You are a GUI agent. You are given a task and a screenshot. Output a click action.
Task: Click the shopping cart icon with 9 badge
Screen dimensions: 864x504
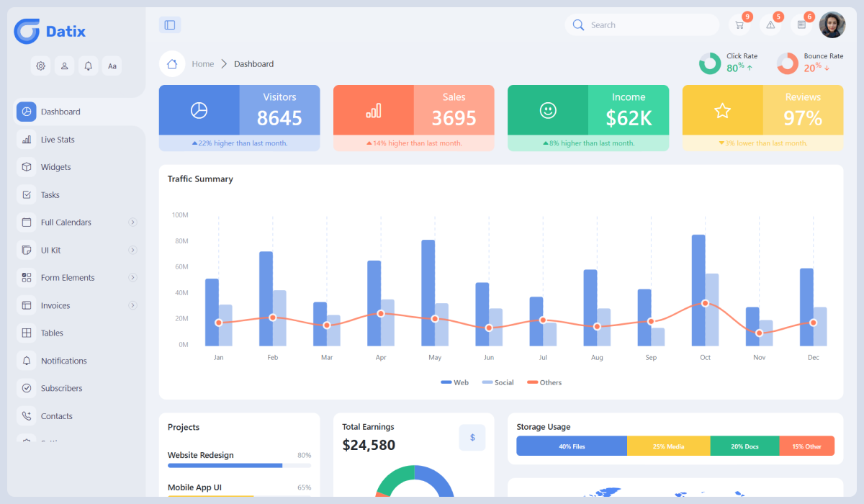click(x=739, y=24)
